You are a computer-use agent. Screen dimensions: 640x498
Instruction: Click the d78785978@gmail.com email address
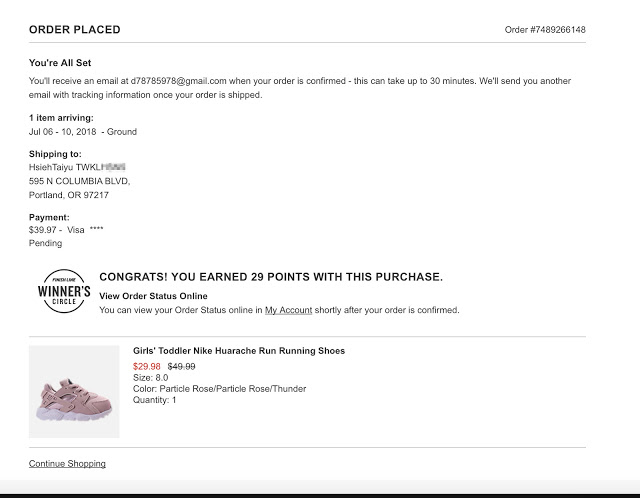pyautogui.click(x=191, y=80)
